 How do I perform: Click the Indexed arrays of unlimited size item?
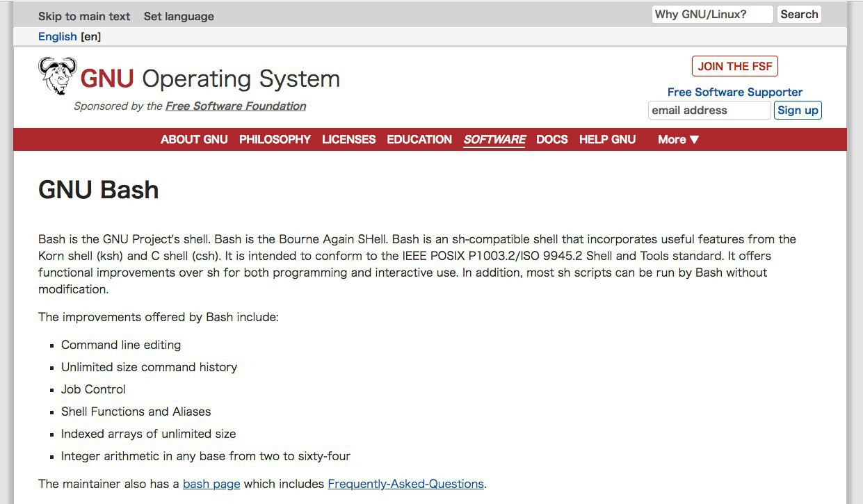[148, 434]
